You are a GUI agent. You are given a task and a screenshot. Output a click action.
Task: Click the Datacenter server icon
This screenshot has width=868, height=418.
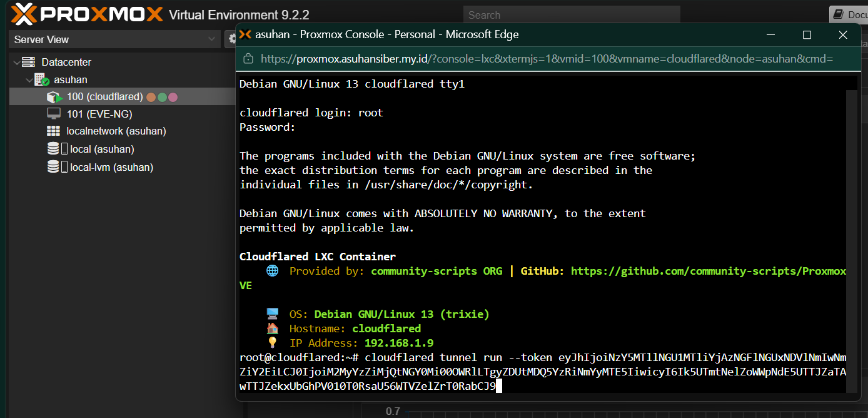[28, 62]
